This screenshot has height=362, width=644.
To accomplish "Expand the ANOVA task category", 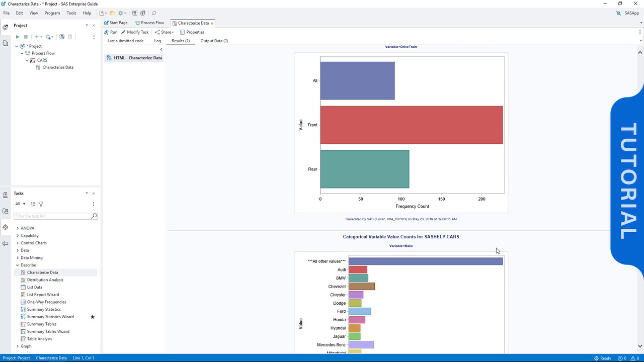I will tap(18, 228).
